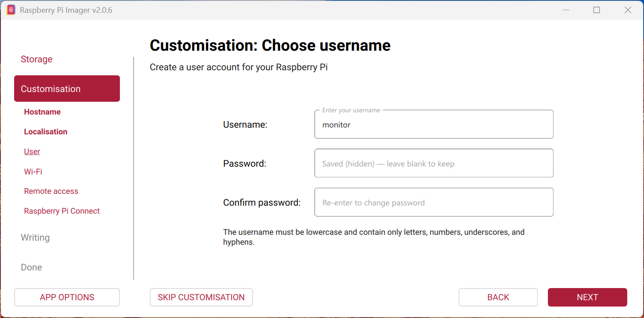
Task: Focus the Username field containing monitor
Action: 434,124
